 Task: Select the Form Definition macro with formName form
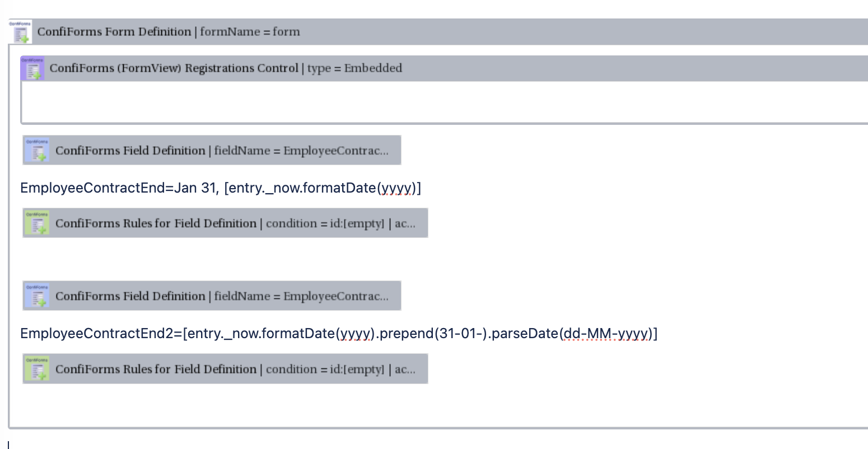pos(168,31)
